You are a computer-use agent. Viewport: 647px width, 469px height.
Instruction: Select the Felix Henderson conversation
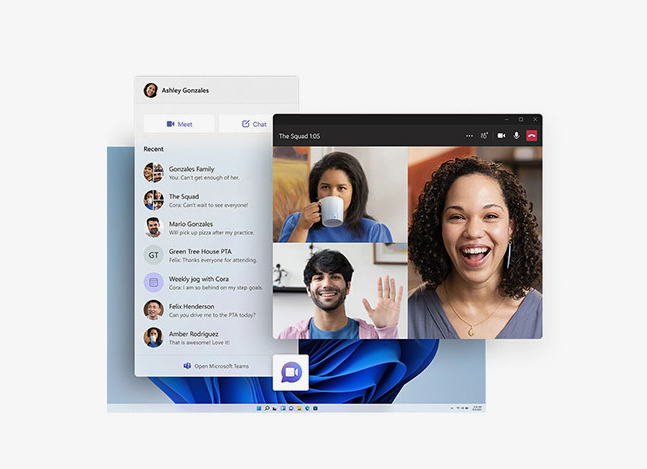pyautogui.click(x=204, y=310)
